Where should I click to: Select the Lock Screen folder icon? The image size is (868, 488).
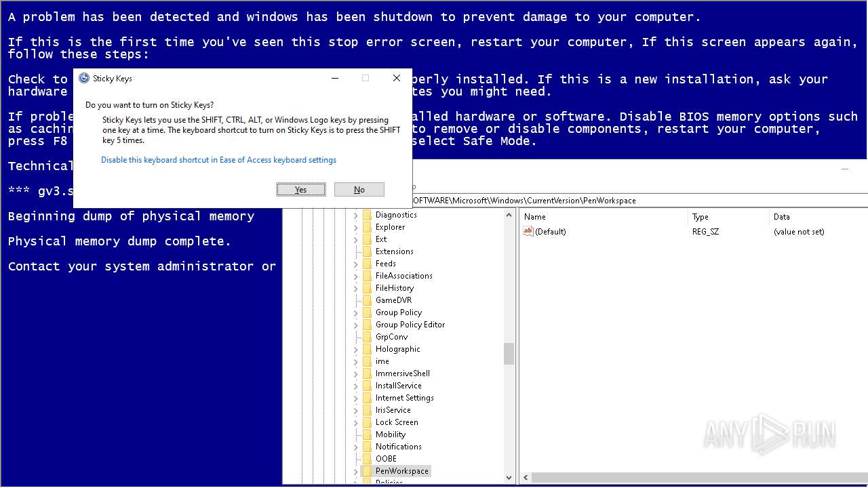click(x=367, y=422)
